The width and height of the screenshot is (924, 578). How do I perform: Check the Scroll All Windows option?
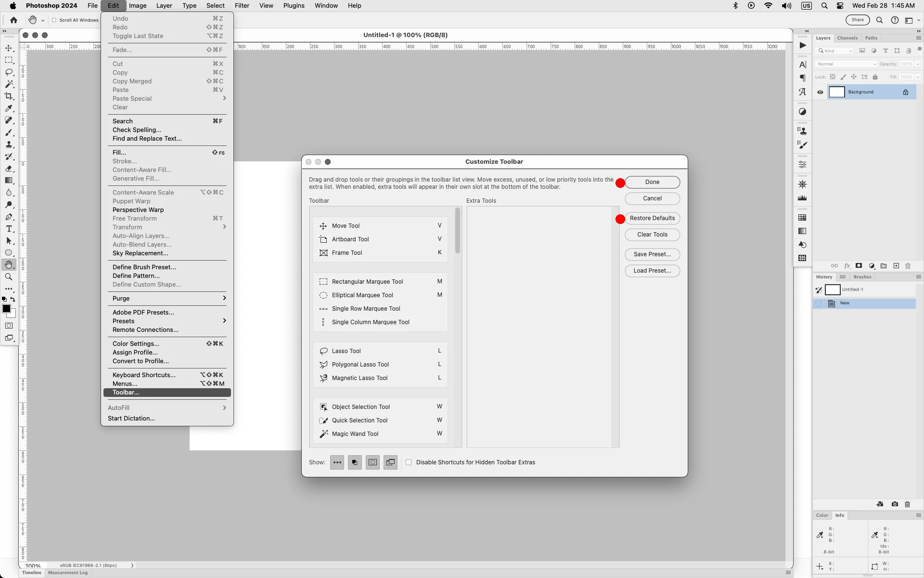tap(54, 20)
